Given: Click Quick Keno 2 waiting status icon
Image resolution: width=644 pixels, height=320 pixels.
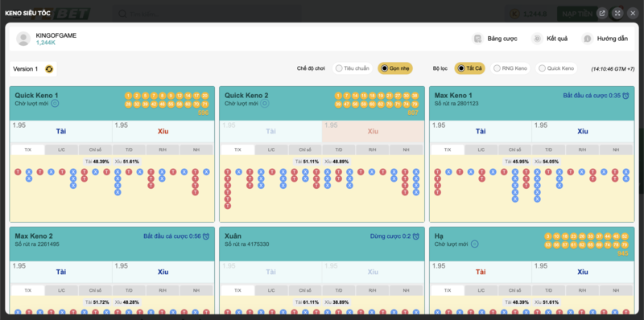Looking at the screenshot, I should (x=265, y=104).
